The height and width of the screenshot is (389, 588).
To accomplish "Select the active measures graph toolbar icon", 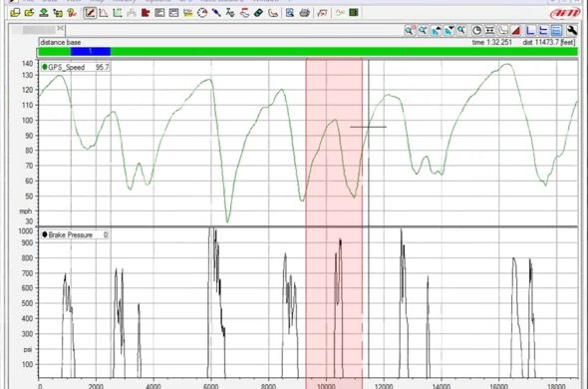I will (90, 13).
